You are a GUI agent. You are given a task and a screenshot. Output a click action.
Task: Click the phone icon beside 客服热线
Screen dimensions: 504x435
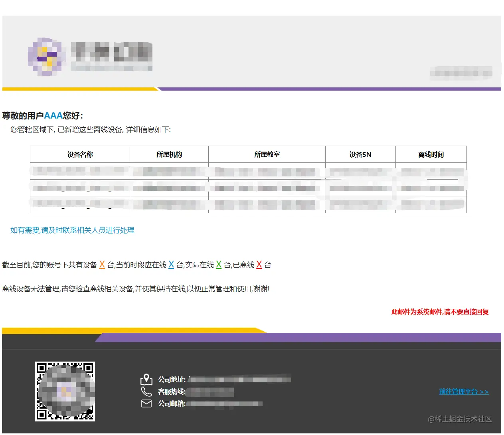coord(146,391)
